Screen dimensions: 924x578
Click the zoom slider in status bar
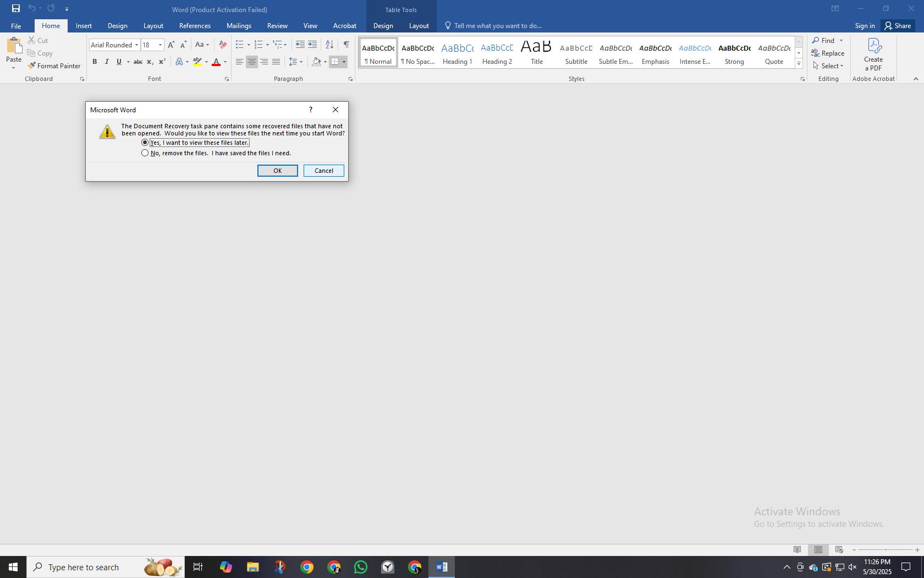(x=886, y=550)
